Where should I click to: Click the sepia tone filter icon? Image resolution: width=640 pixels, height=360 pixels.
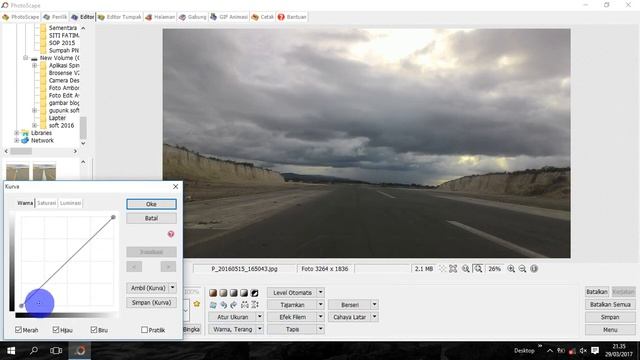213,293
